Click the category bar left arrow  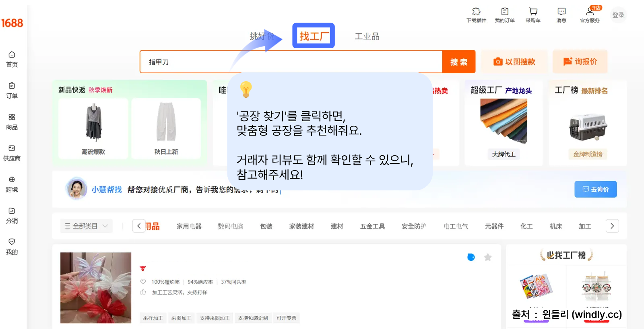click(139, 226)
